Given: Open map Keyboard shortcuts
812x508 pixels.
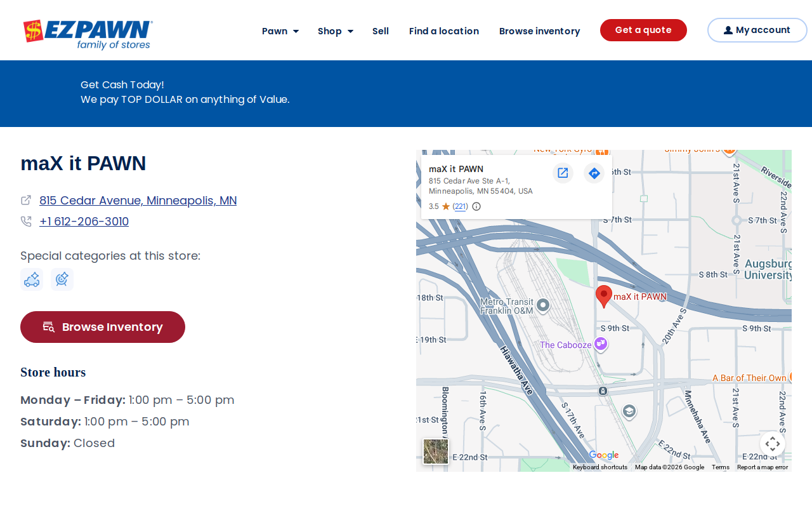Looking at the screenshot, I should [x=600, y=467].
